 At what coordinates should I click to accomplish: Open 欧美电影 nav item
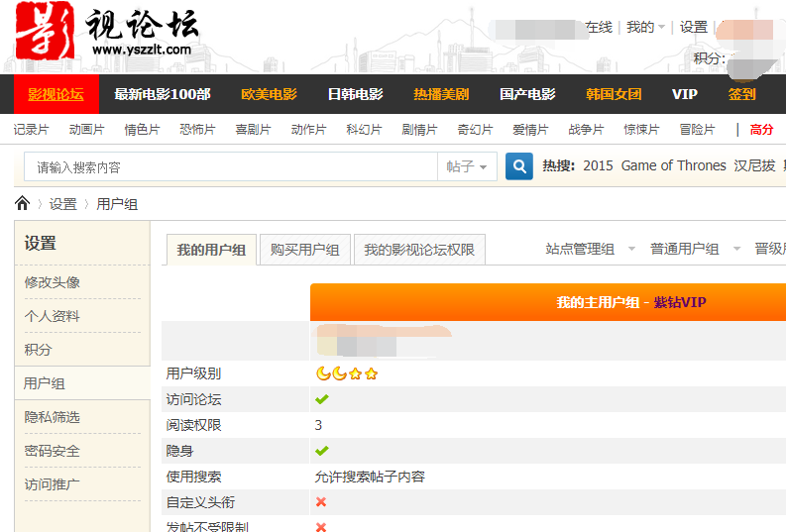coord(270,94)
